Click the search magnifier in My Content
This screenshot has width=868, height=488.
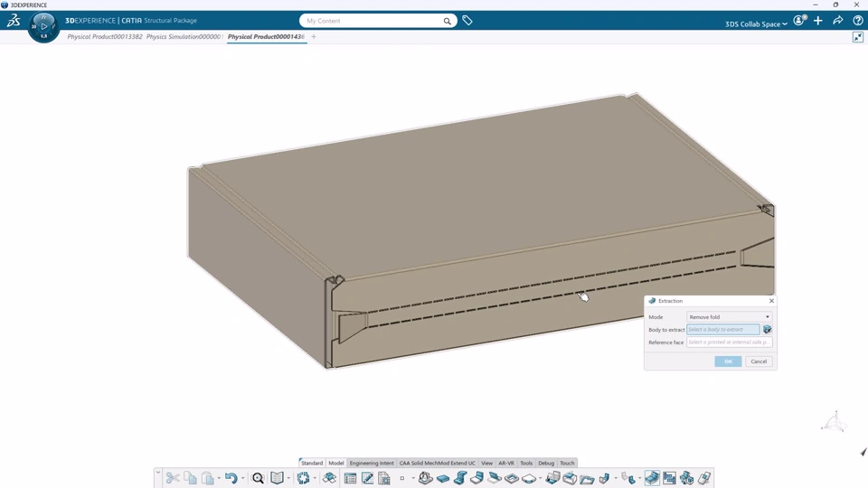[447, 21]
